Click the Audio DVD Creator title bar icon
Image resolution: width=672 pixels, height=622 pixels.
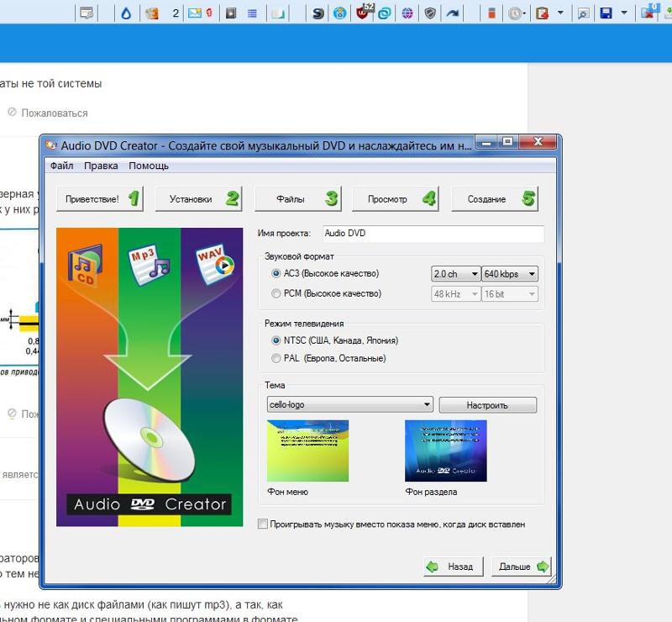(51, 145)
